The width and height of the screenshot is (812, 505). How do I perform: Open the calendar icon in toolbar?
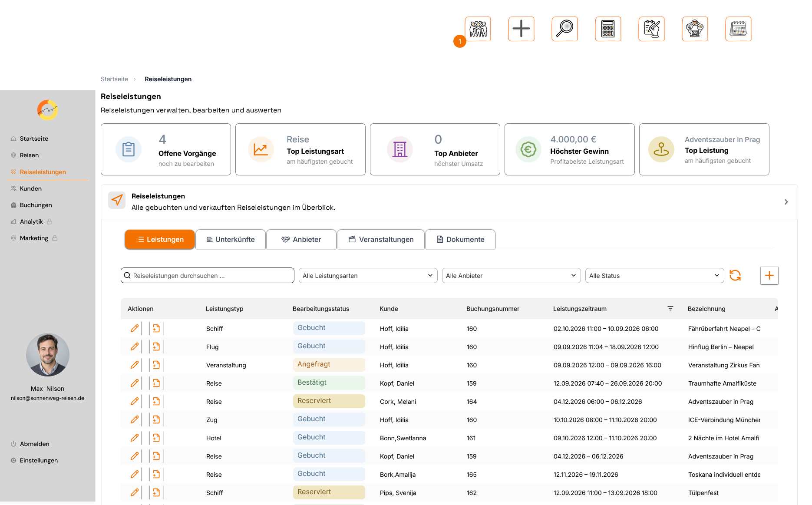[738, 29]
